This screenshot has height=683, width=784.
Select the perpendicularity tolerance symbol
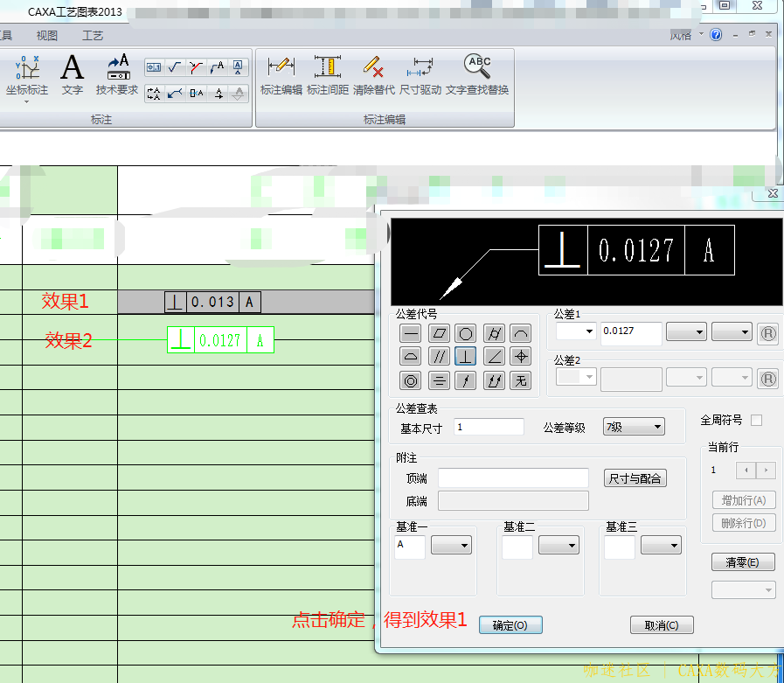pos(465,356)
